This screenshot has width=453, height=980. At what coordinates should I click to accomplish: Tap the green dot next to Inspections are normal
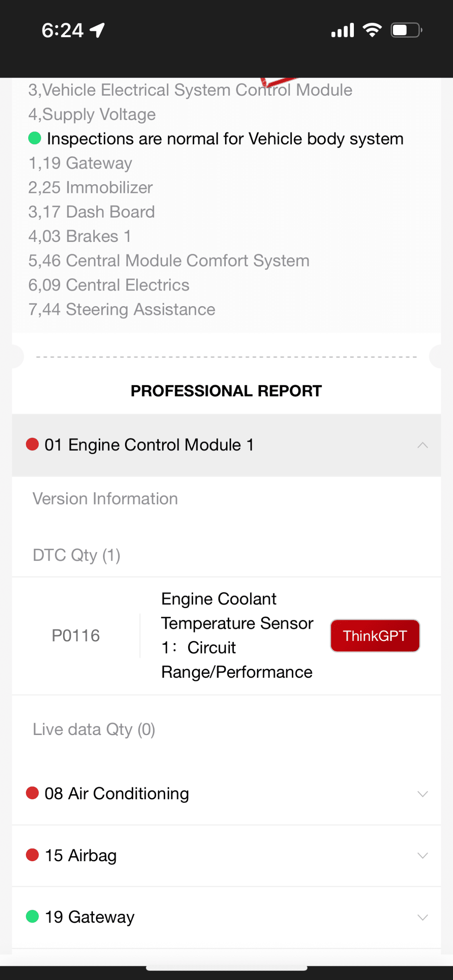point(35,138)
